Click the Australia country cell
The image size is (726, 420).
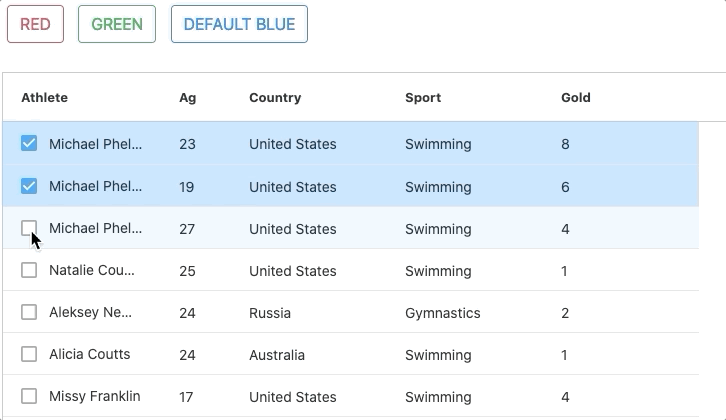277,355
